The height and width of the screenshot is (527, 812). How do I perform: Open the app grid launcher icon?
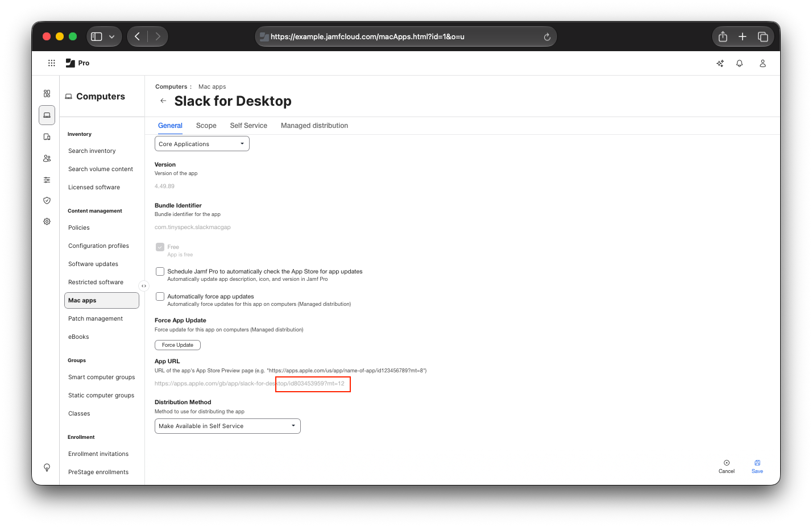tap(52, 63)
